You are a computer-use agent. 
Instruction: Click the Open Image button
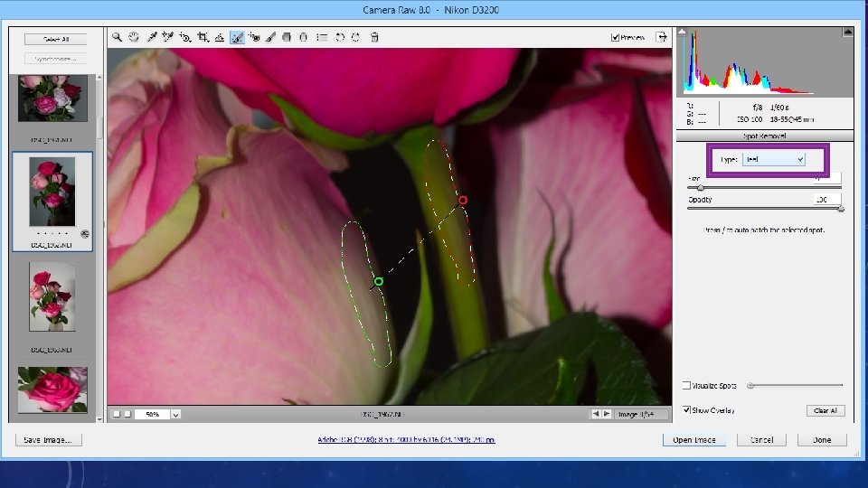(693, 440)
